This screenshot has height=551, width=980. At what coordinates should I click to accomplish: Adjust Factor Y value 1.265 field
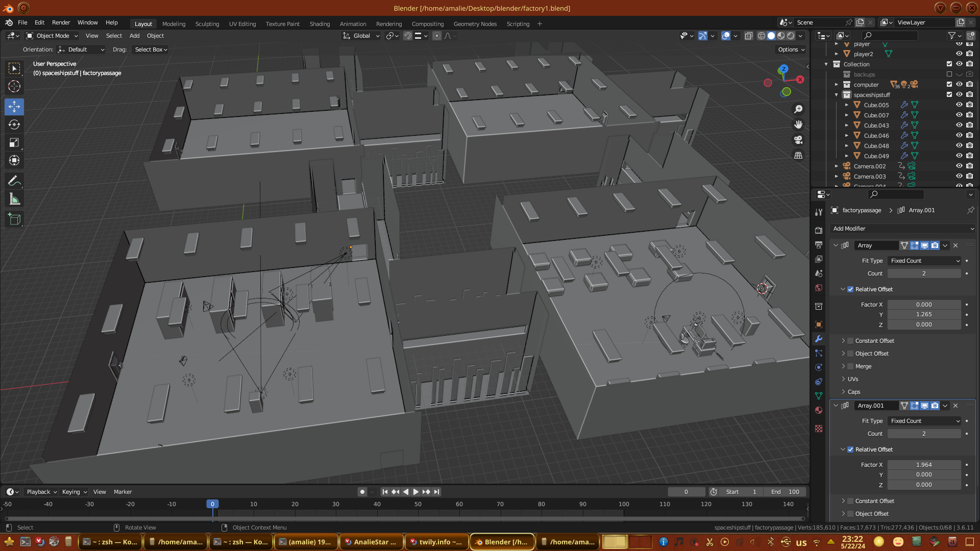tap(924, 315)
